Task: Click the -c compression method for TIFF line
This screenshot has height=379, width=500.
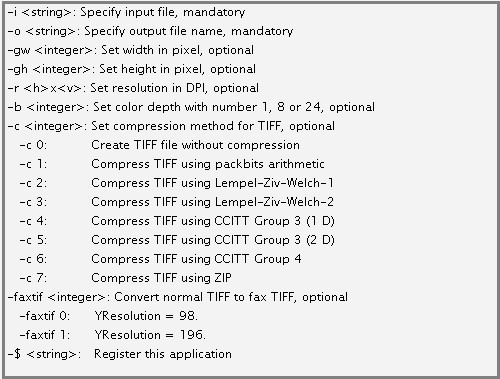Action: point(171,126)
